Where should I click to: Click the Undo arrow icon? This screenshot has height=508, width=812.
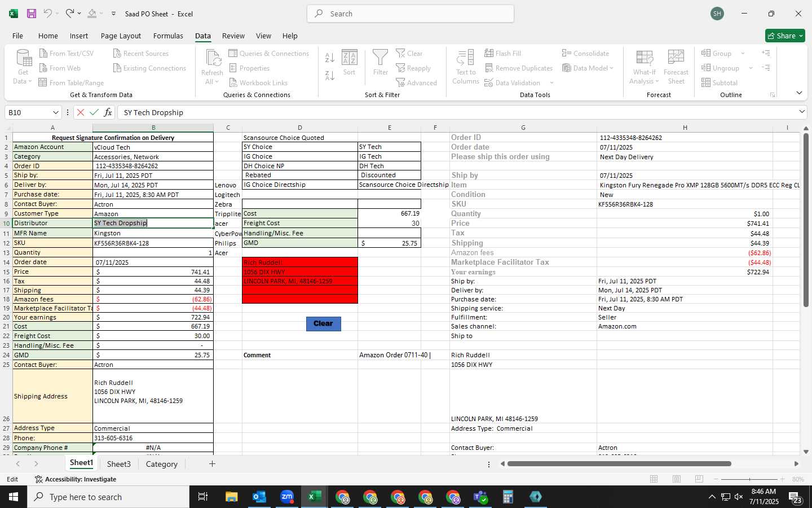coord(48,14)
